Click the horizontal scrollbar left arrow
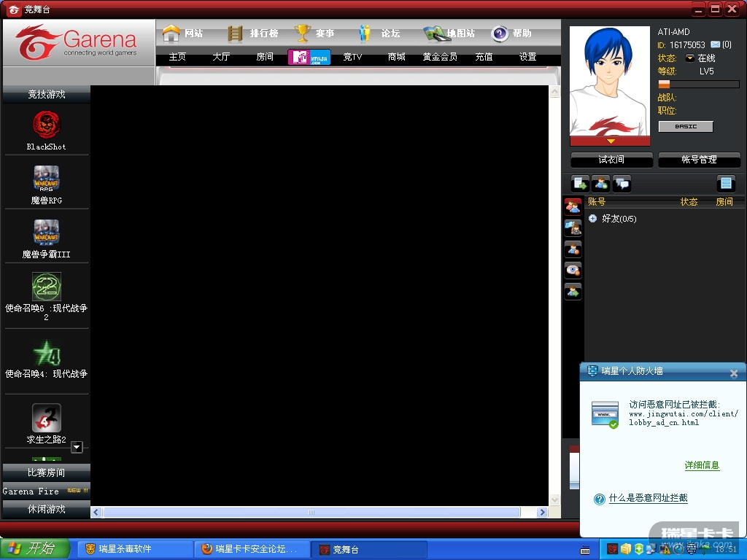This screenshot has height=560, width=747. coord(96,513)
